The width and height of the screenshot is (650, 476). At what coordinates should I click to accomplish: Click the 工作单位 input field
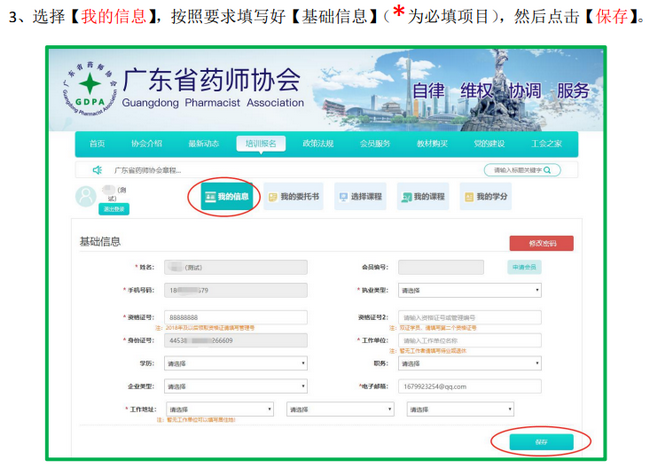point(469,340)
